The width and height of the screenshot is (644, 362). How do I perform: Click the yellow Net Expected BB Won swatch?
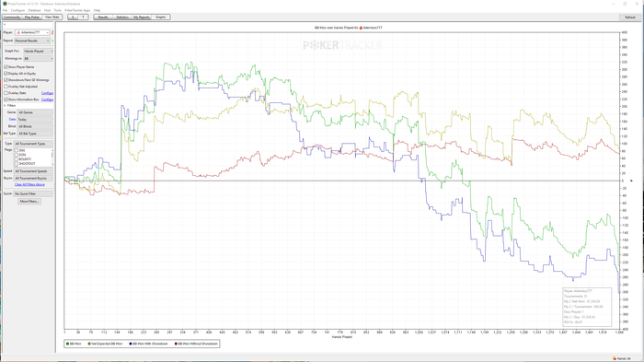pos(89,344)
